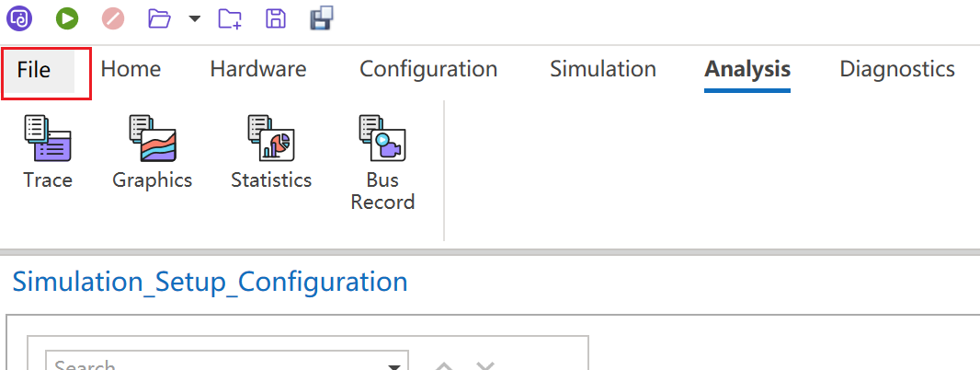Click the red stop simulation icon
980x370 pixels.
coord(113,17)
